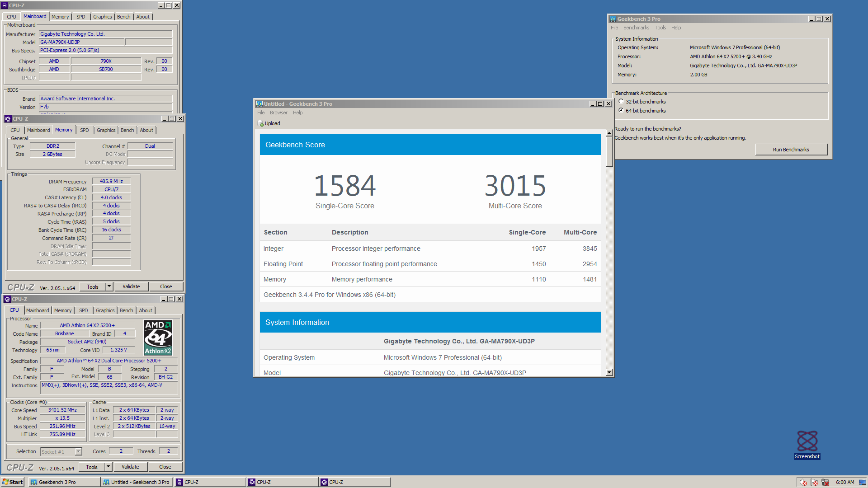Click the show desktop icon after the clock
Viewport: 868px width, 488px height.
(x=863, y=482)
